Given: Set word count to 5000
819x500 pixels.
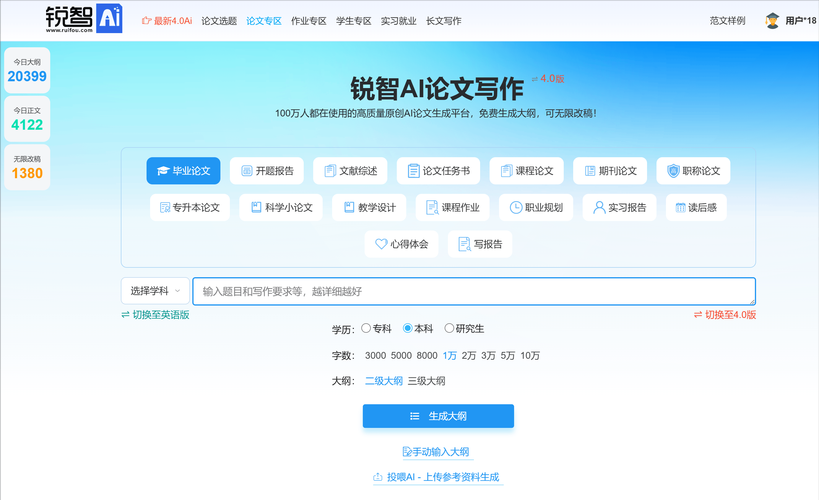Looking at the screenshot, I should (x=401, y=356).
